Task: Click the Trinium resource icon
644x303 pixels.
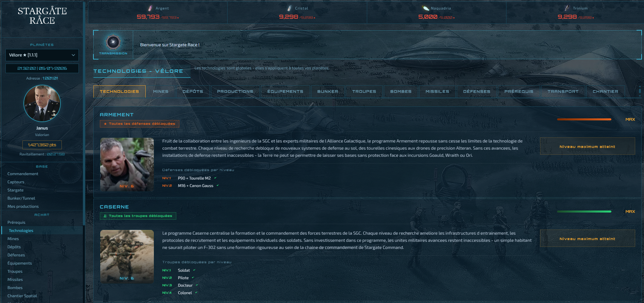Action: (567, 8)
